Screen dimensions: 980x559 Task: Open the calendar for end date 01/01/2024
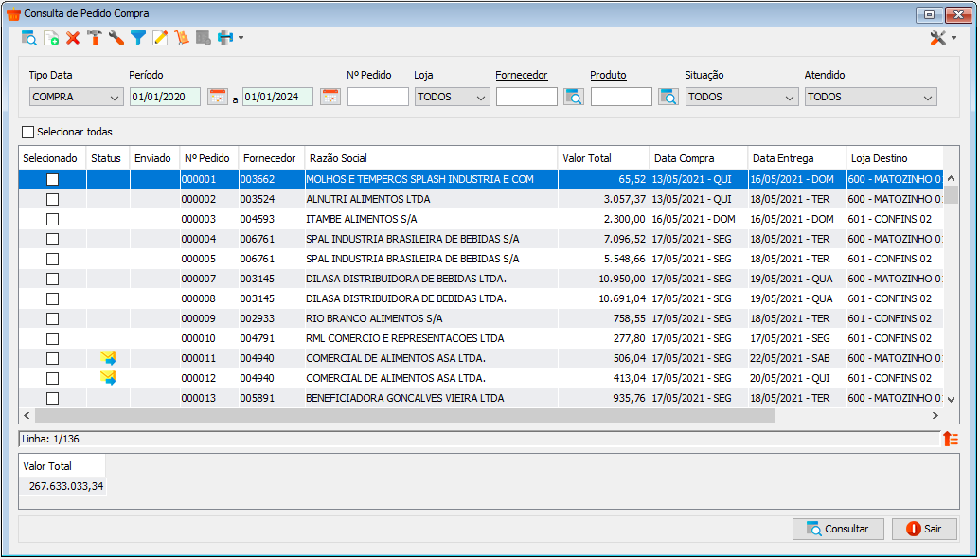pyautogui.click(x=330, y=97)
